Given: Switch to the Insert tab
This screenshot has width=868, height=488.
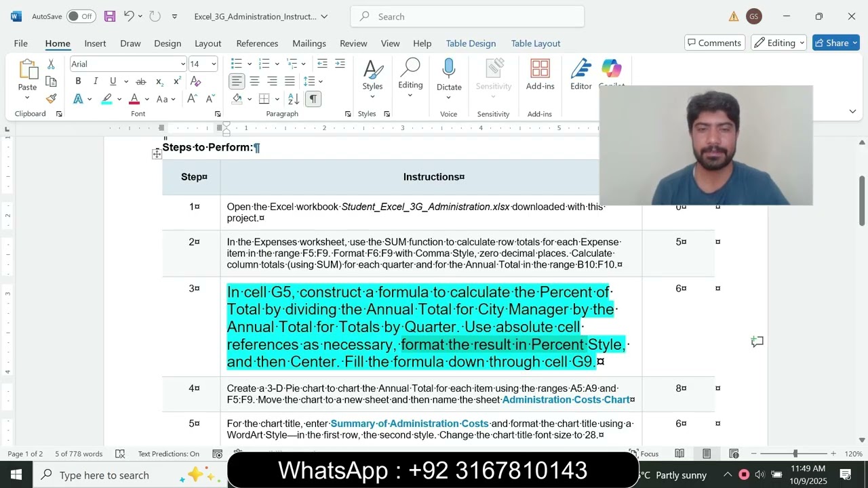Looking at the screenshot, I should pyautogui.click(x=95, y=43).
